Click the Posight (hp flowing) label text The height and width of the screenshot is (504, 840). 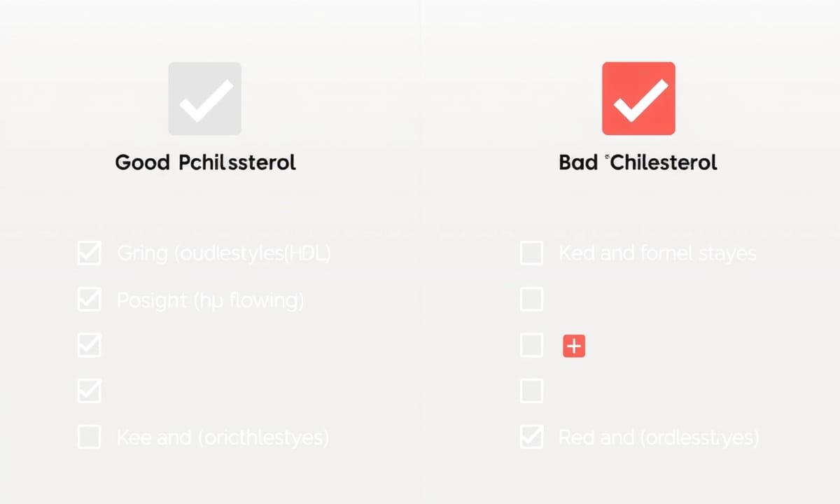point(210,301)
